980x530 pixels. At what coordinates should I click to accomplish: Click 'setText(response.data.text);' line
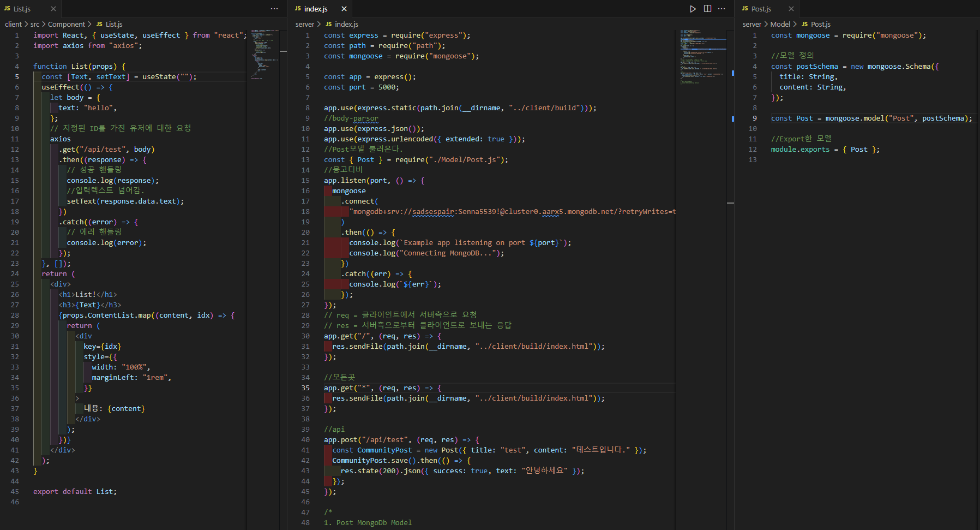tap(125, 201)
